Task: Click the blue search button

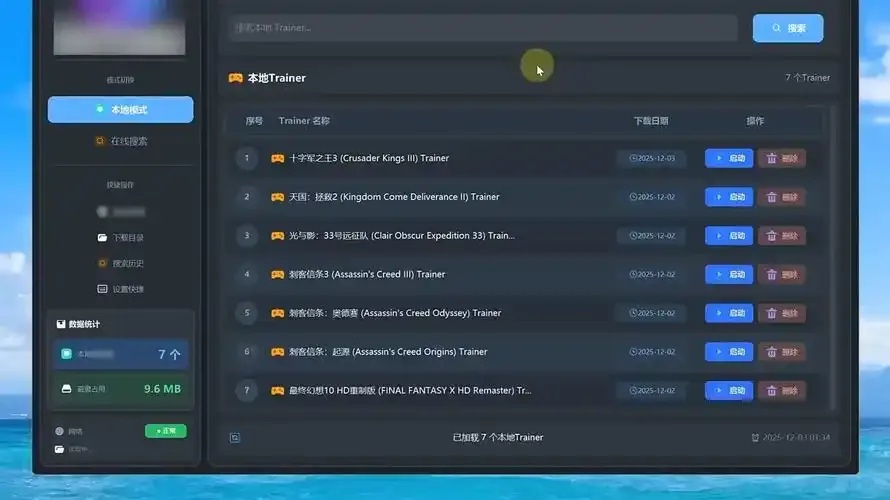Action: pos(788,28)
